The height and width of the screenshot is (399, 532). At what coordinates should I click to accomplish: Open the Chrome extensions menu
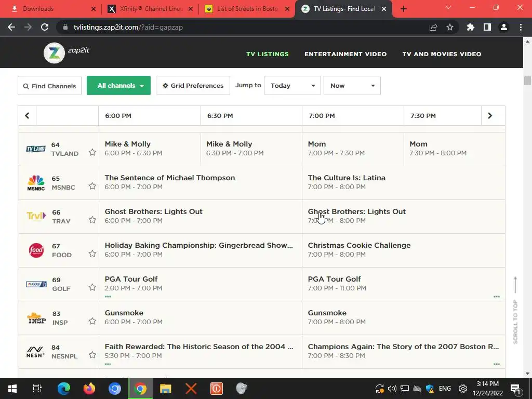tap(470, 27)
